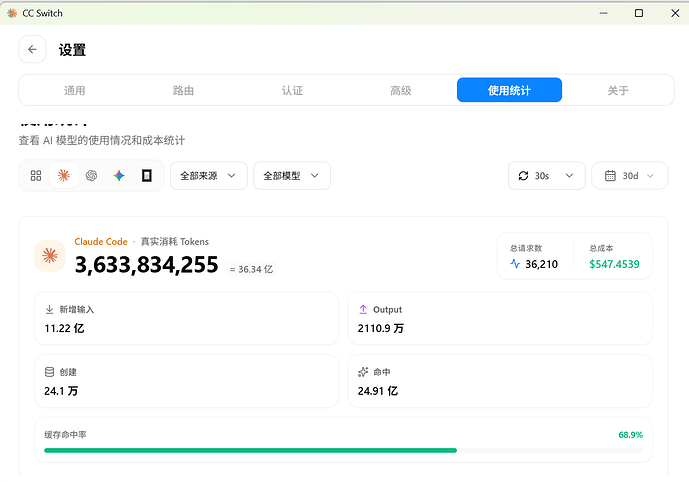This screenshot has height=482, width=689.
Task: Open the 全部来源 dropdown
Action: point(209,176)
